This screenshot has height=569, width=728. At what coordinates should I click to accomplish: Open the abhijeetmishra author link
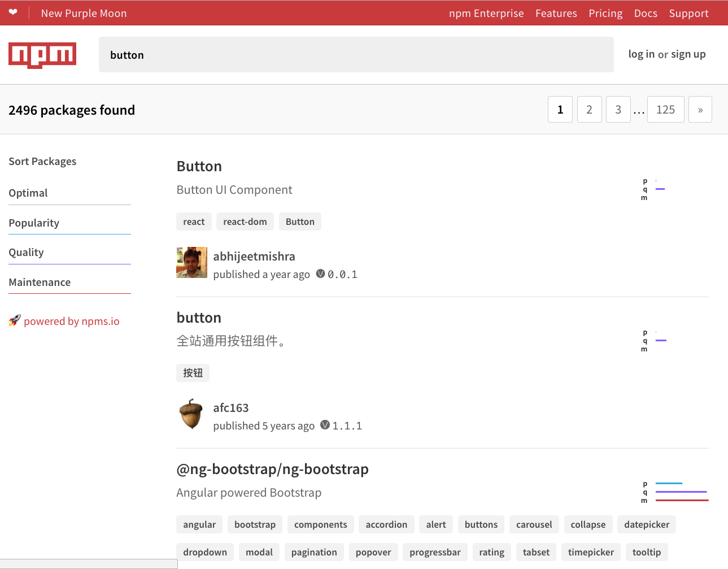click(254, 257)
